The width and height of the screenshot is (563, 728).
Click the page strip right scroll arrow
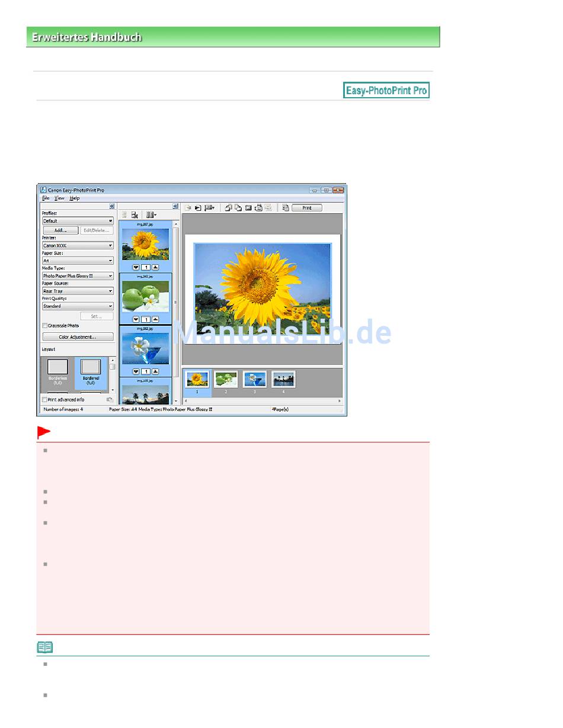tap(340, 401)
